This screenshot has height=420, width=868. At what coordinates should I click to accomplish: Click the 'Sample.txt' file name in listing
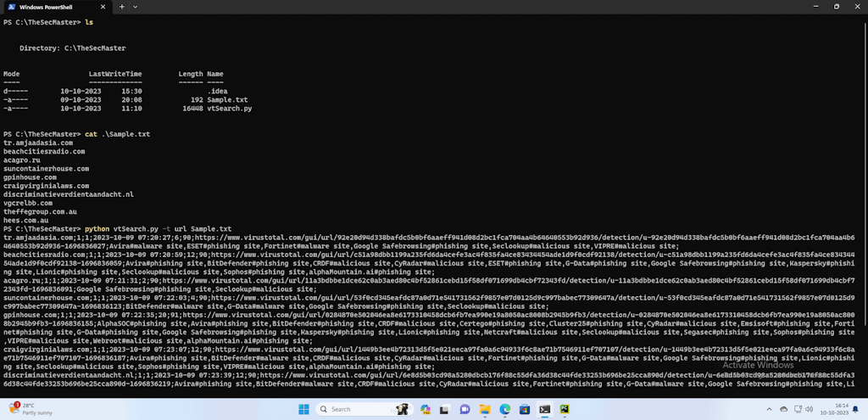coord(227,100)
